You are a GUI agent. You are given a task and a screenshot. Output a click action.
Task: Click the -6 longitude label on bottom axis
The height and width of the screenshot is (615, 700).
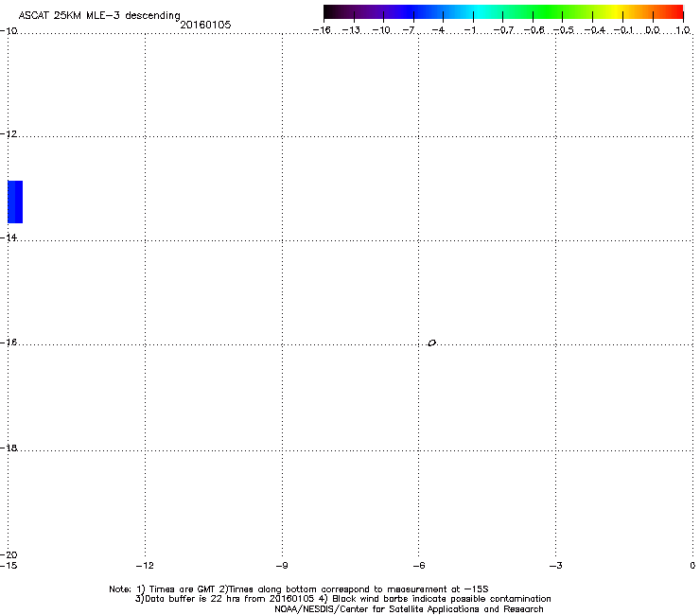point(419,566)
